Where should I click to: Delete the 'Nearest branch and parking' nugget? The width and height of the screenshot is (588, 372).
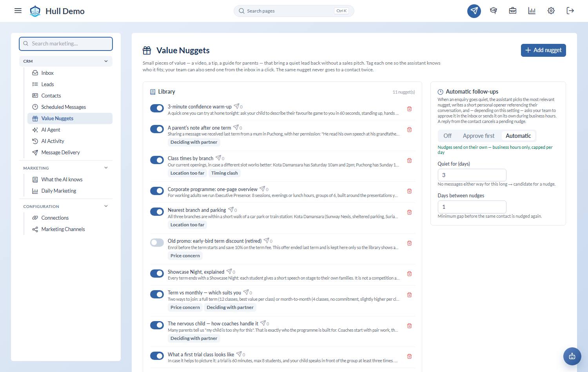click(x=409, y=212)
